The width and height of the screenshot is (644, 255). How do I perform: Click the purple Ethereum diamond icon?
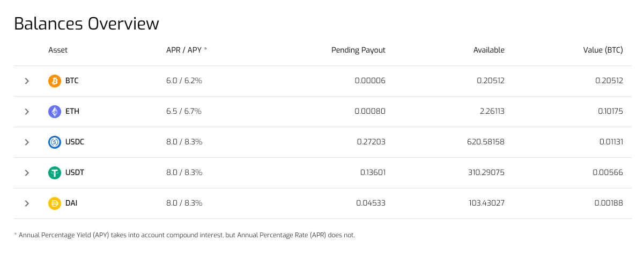[55, 112]
